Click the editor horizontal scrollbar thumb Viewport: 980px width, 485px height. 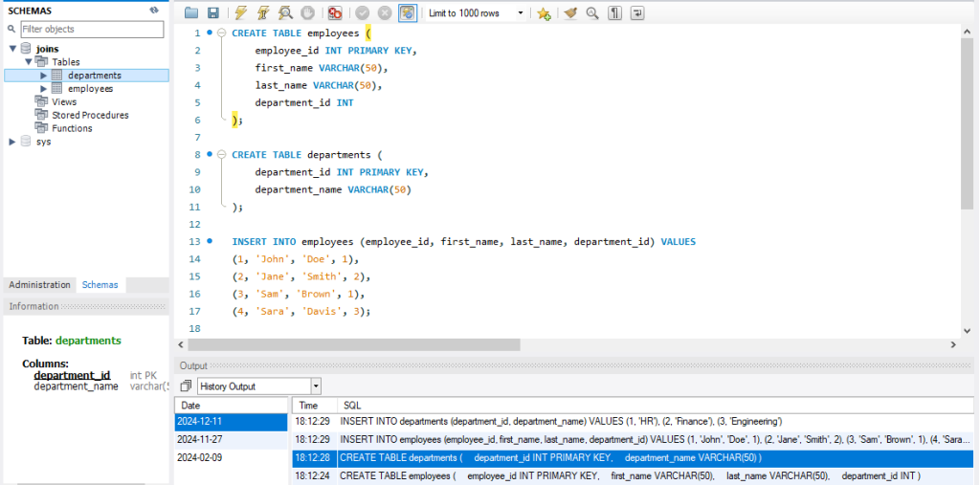(x=354, y=344)
